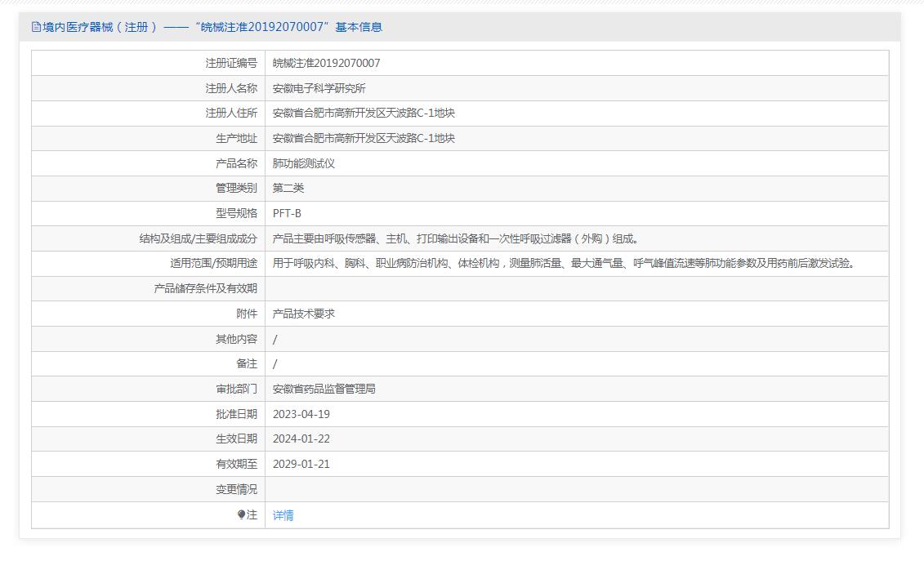Select model value PFT-B
The image size is (924, 561).
point(287,213)
